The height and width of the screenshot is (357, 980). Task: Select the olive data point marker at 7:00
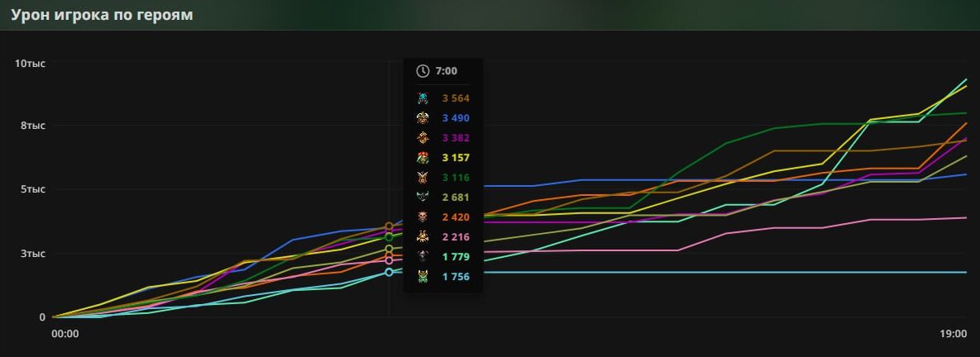click(389, 249)
